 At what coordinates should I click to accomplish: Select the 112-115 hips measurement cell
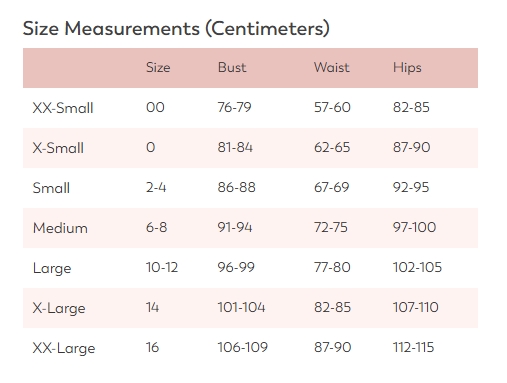pos(413,347)
